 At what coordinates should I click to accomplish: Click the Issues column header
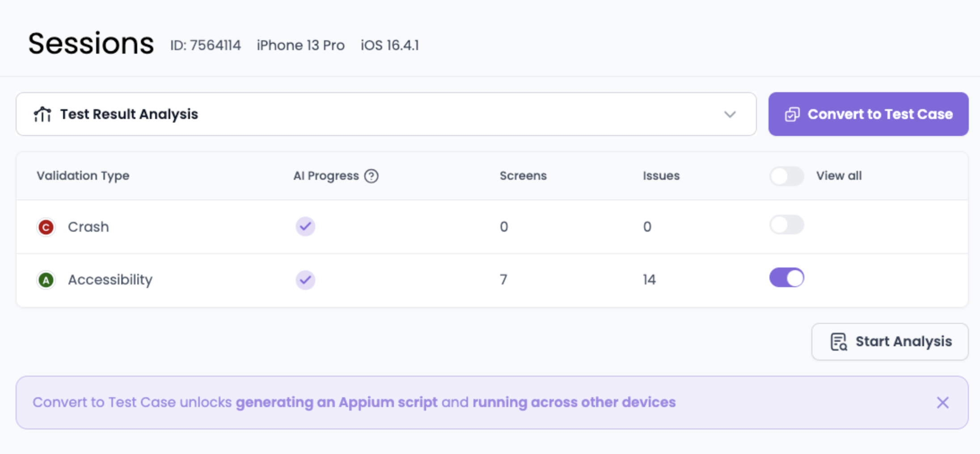pos(661,176)
